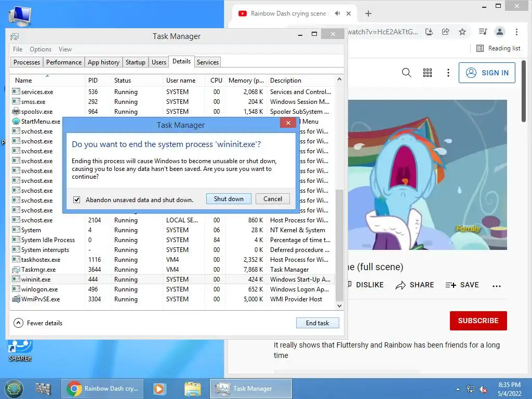Sort by the Memory column header
The width and height of the screenshot is (532, 399).
pyautogui.click(x=246, y=81)
